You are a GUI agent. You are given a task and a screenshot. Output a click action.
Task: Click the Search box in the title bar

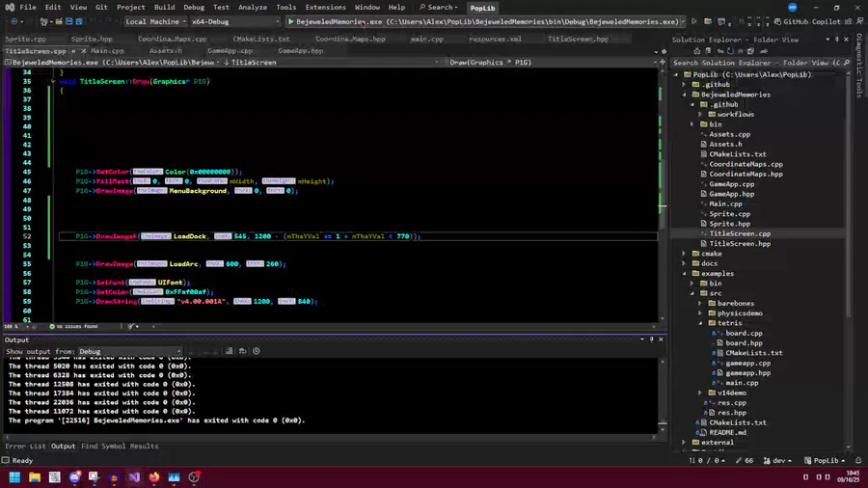439,7
